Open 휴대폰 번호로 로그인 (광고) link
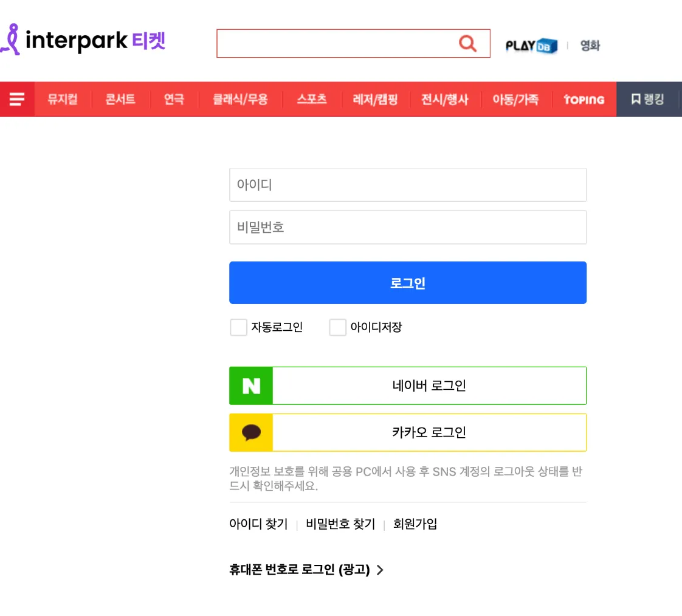This screenshot has height=616, width=682. (306, 570)
